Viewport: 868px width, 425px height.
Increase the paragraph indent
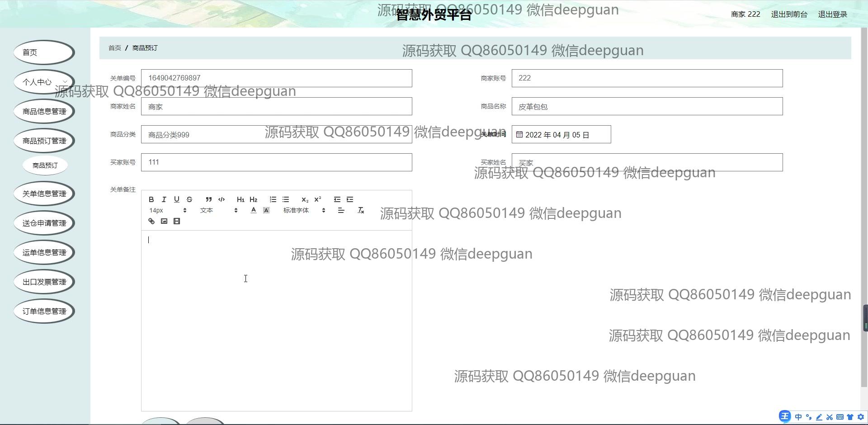point(350,199)
